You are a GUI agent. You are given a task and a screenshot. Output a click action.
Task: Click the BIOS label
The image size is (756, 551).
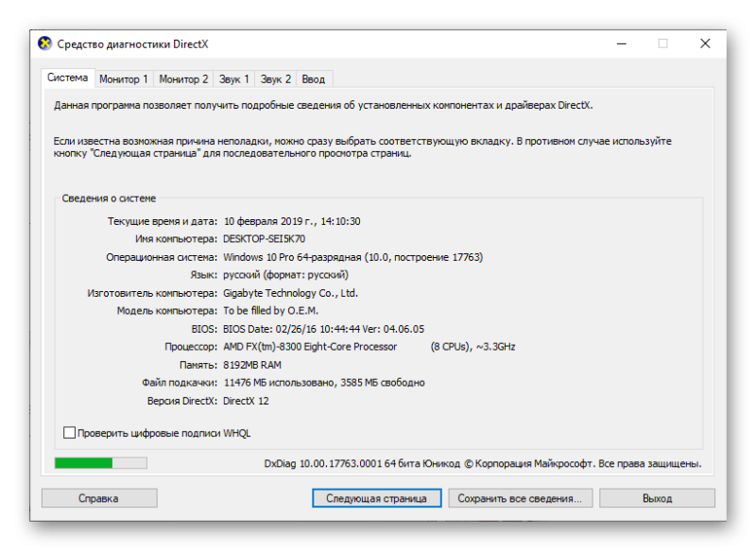pos(204,329)
